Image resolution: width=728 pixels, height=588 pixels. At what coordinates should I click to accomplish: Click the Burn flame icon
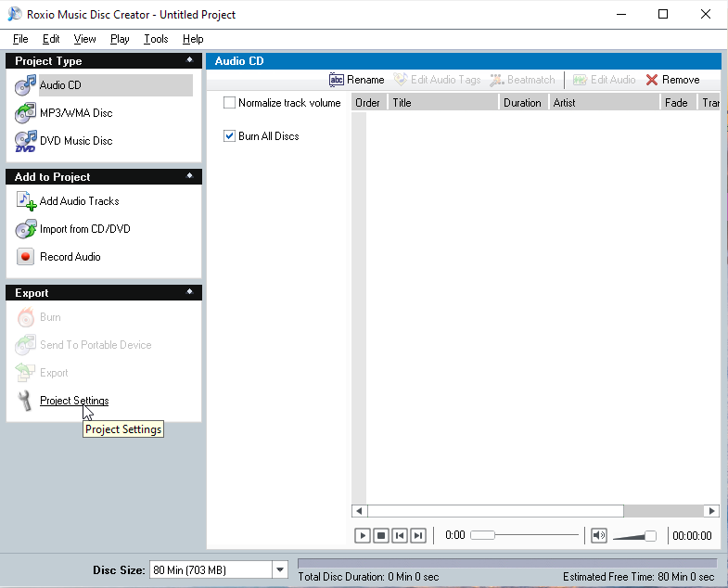pos(26,317)
